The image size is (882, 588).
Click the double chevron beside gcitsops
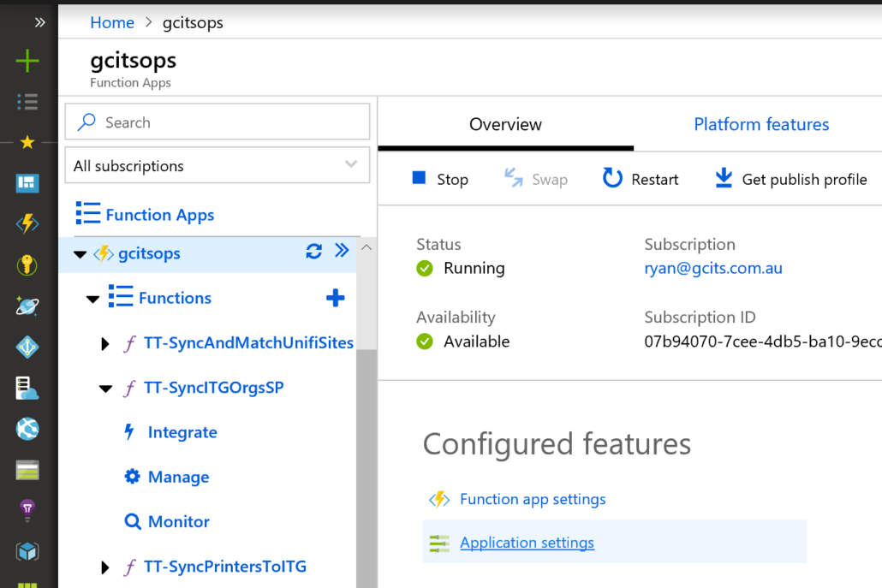[x=342, y=251]
